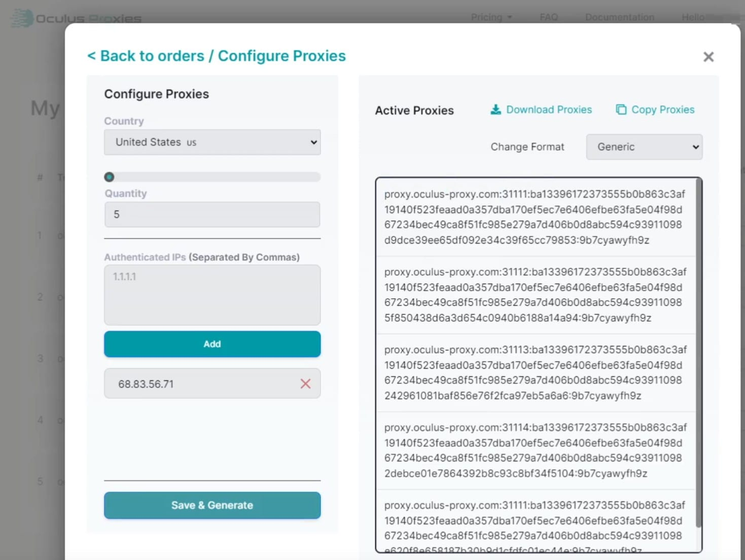Select the proxy entry with port 31112
Image resolution: width=745 pixels, height=560 pixels.
[535, 295]
